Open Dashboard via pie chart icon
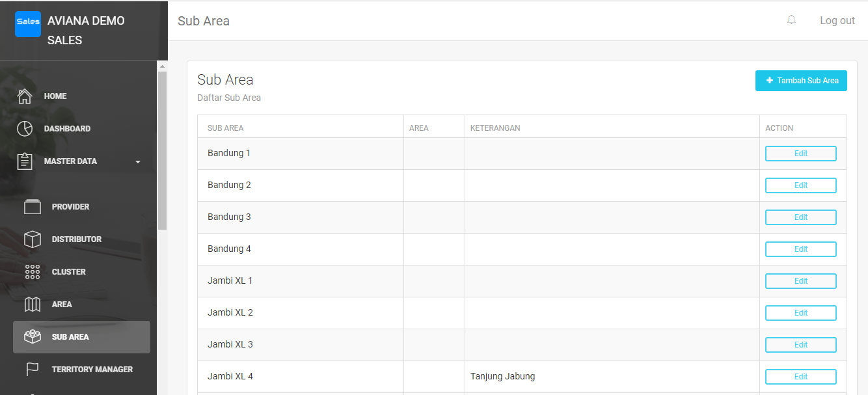Screen dimensions: 868x395 tap(25, 129)
